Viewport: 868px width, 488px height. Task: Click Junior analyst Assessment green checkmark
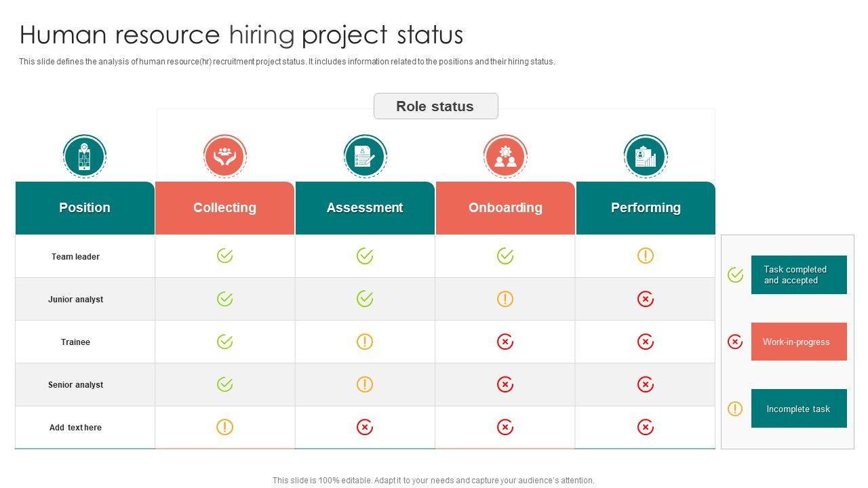(365, 298)
